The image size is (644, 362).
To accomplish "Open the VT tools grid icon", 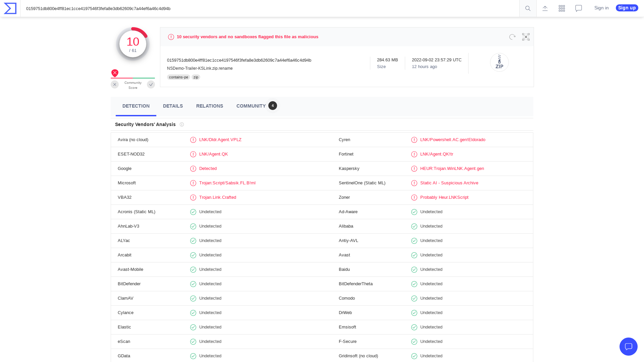I will 561,8.
